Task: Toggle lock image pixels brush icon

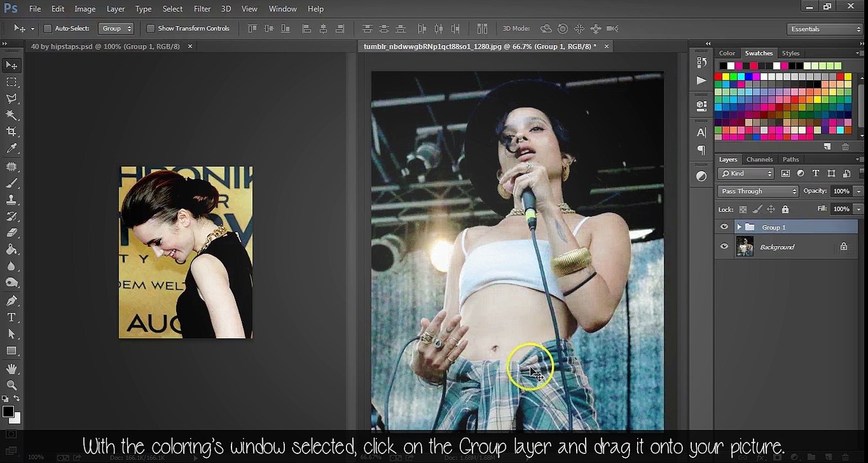Action: coord(757,210)
